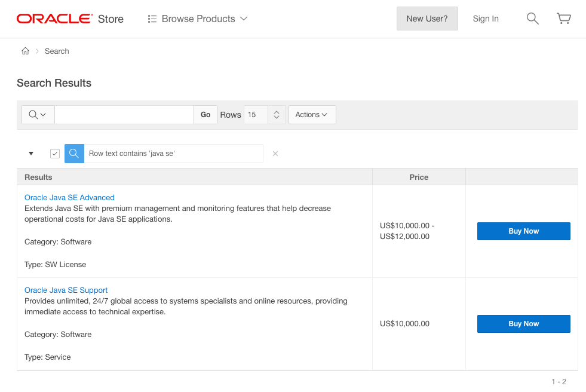Open the Actions menu
Image resolution: width=586 pixels, height=392 pixels.
tap(312, 115)
